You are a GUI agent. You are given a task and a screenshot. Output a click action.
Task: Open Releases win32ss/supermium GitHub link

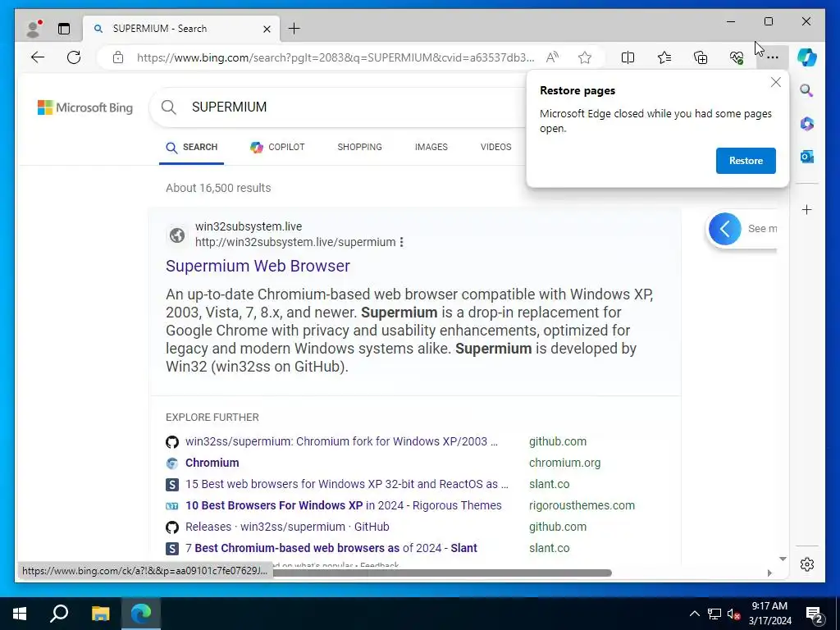[287, 527]
